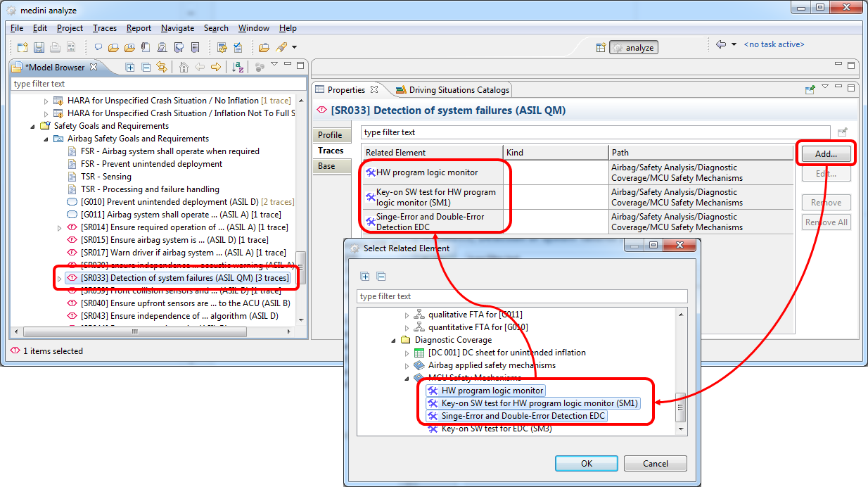Image resolution: width=868 pixels, height=487 pixels.
Task: Focus the Traces filter text field
Action: click(595, 132)
